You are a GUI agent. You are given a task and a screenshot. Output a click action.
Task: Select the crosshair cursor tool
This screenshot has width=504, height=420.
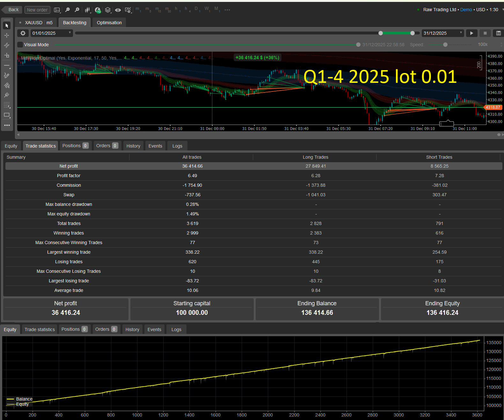pos(7,35)
